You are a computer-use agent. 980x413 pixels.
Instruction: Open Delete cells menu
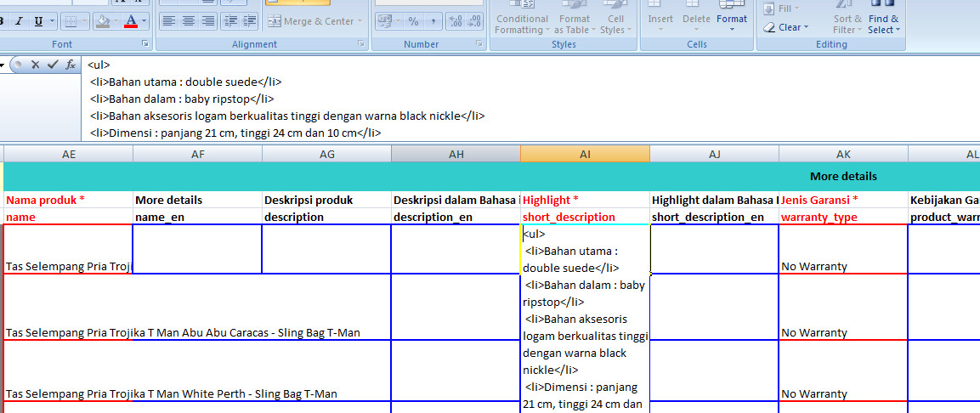pyautogui.click(x=696, y=18)
